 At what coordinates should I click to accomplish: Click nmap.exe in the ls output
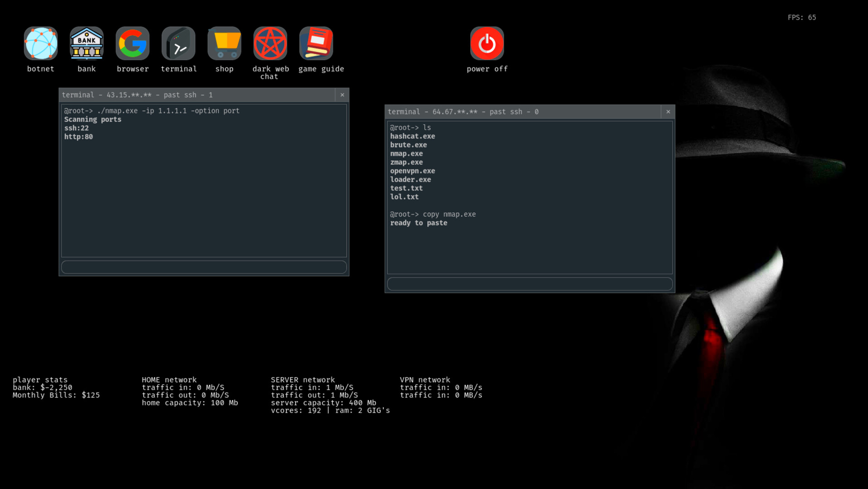point(407,153)
